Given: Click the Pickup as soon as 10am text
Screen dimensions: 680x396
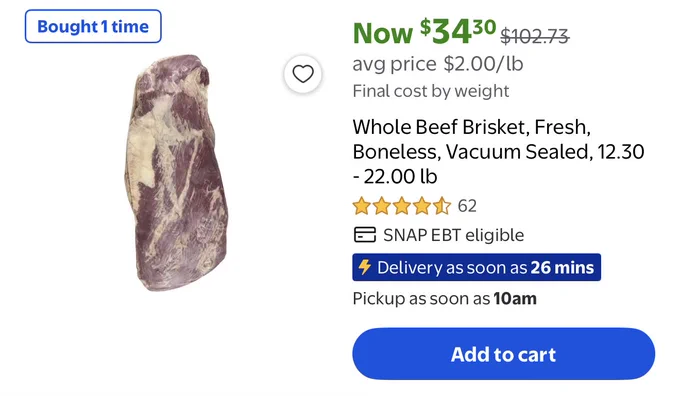Looking at the screenshot, I should (x=445, y=299).
